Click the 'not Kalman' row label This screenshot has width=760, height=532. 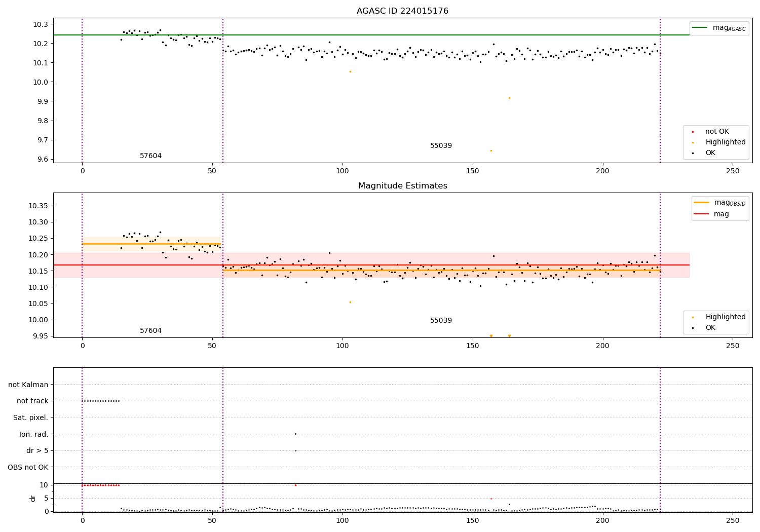point(28,385)
